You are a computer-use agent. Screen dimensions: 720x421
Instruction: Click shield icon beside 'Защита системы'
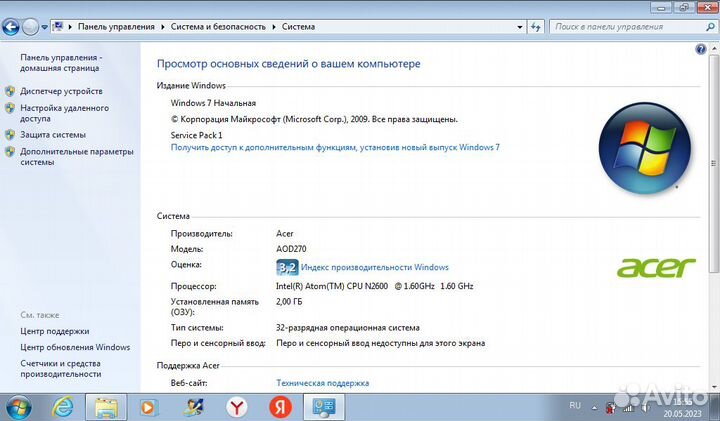point(10,135)
